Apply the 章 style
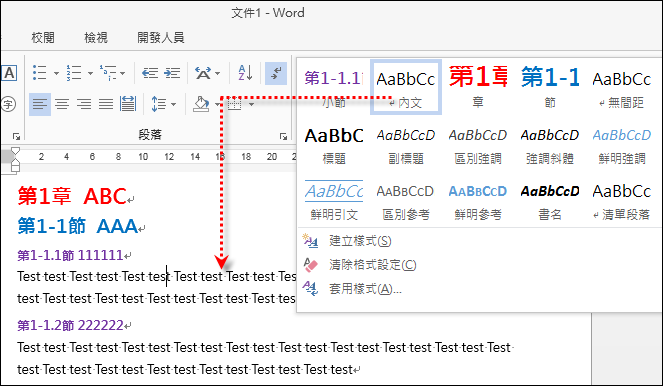663x386 pixels. coord(478,88)
